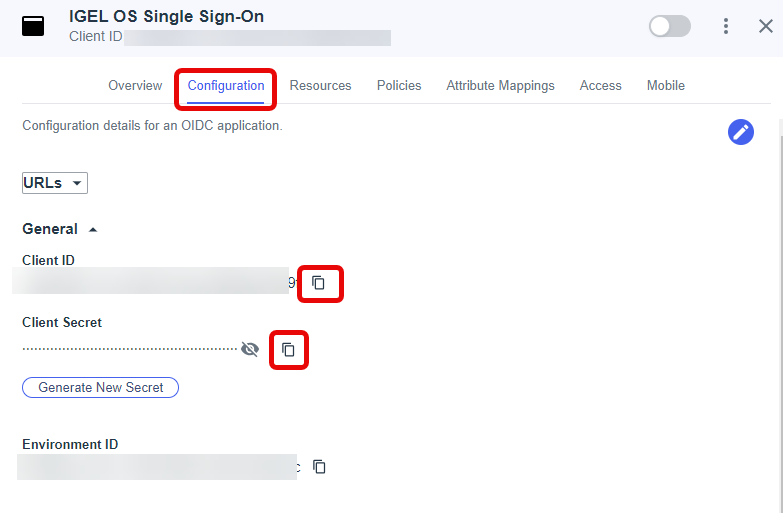Open the three-dot more options menu

[726, 27]
